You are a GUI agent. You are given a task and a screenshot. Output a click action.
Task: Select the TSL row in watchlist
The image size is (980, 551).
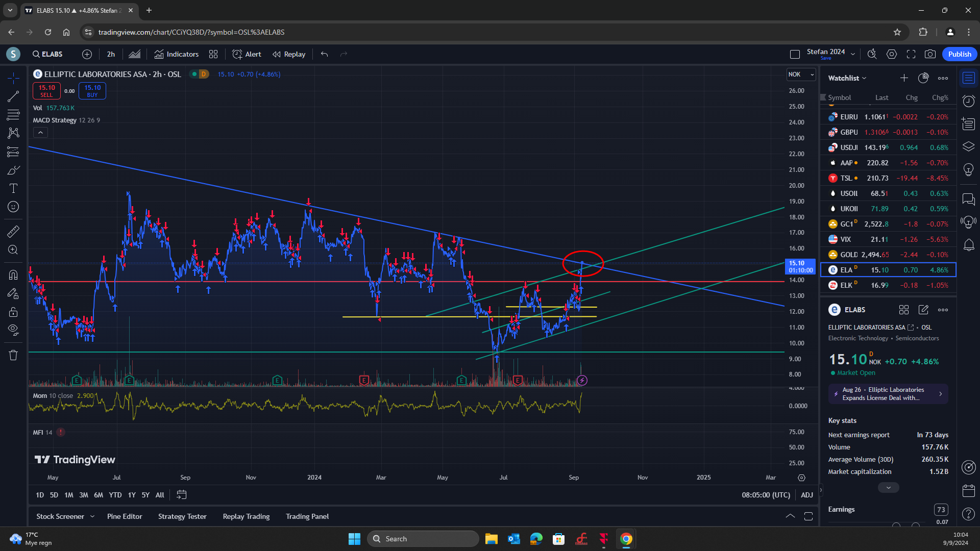point(888,178)
